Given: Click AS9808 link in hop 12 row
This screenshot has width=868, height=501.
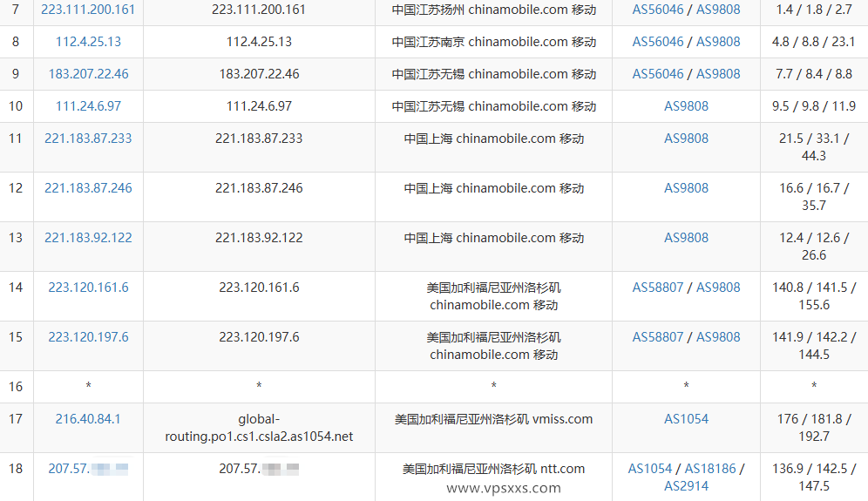Looking at the screenshot, I should (x=686, y=188).
